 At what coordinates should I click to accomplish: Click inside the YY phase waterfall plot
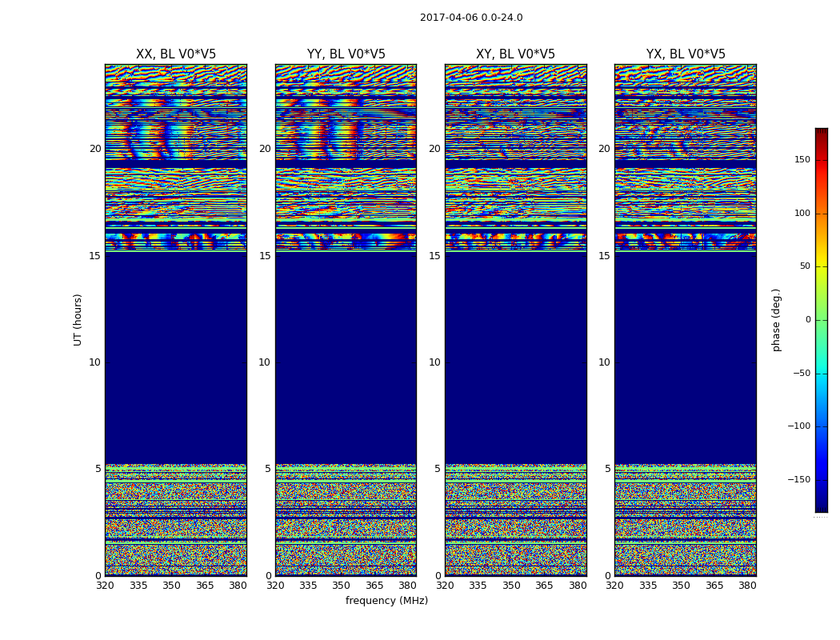[346, 320]
